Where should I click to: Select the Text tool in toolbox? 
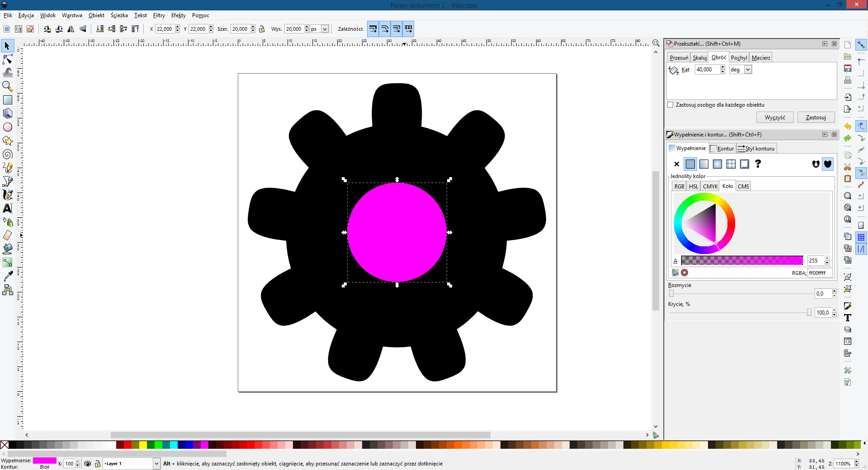point(8,208)
